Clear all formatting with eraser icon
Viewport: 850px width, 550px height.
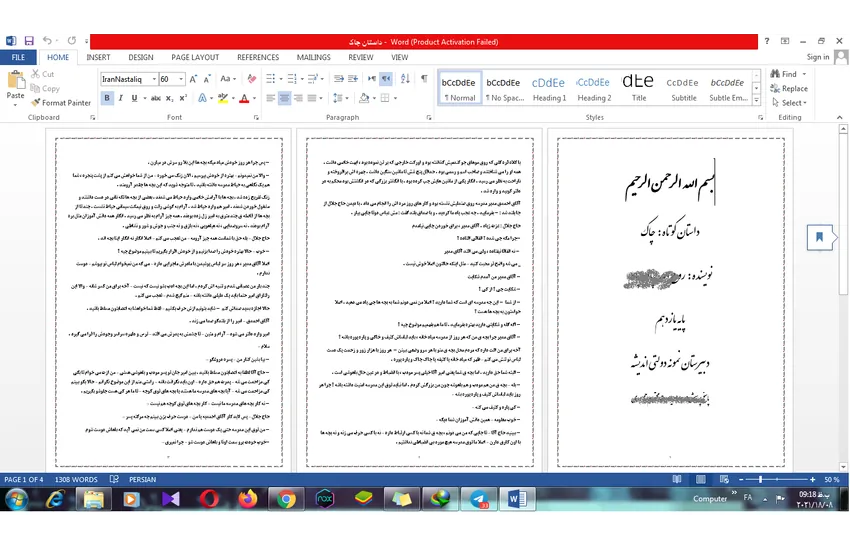pos(252,79)
